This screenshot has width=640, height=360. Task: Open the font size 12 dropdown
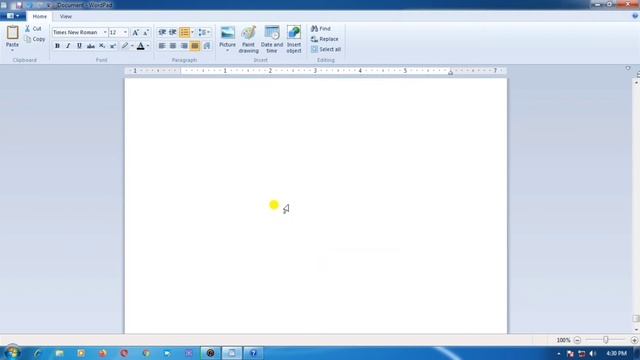125,32
